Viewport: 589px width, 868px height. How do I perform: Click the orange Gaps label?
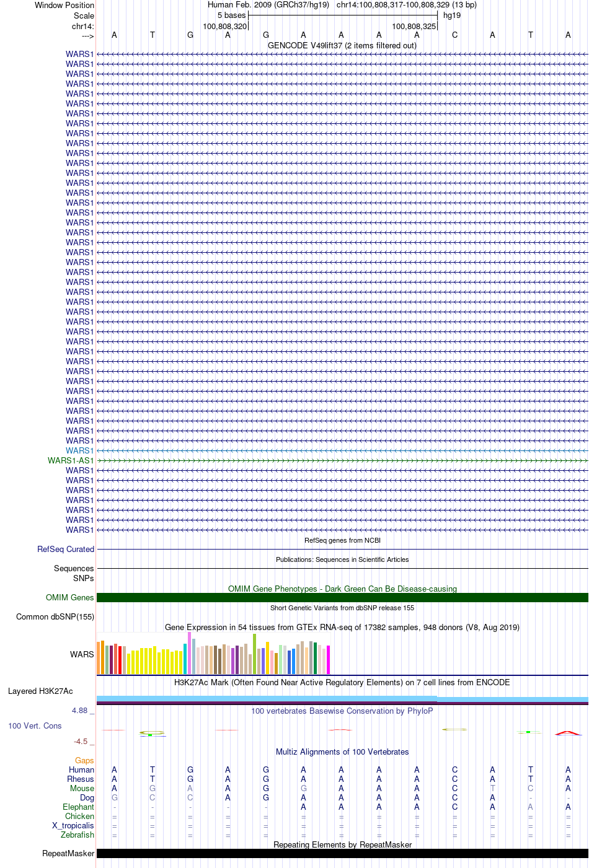(x=84, y=760)
